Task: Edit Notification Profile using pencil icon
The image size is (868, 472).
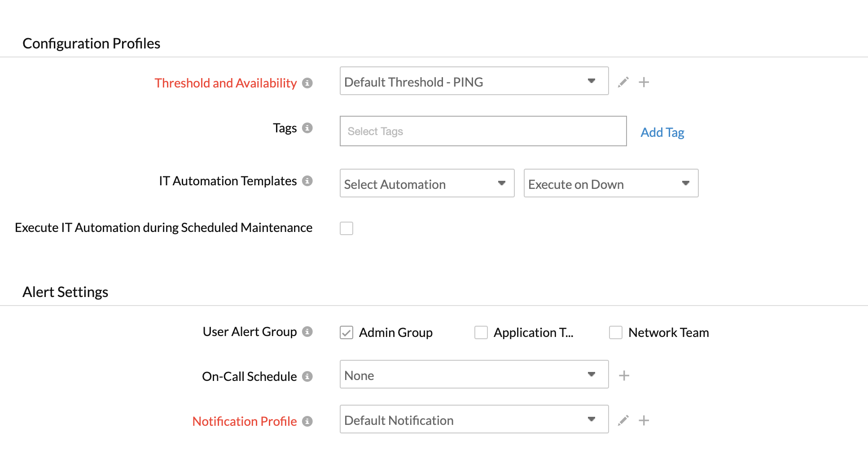Action: tap(623, 420)
